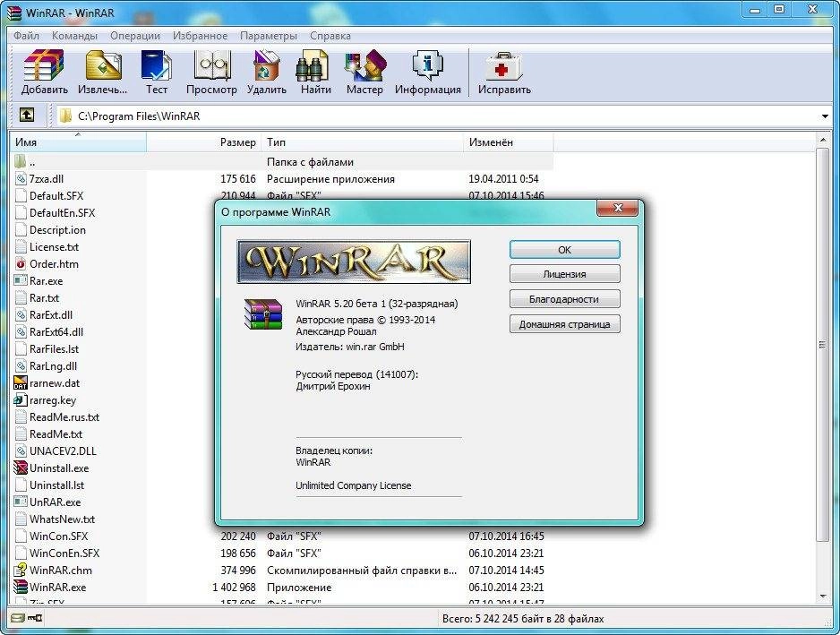Click the file list scrollbar up arrow

coord(823,140)
